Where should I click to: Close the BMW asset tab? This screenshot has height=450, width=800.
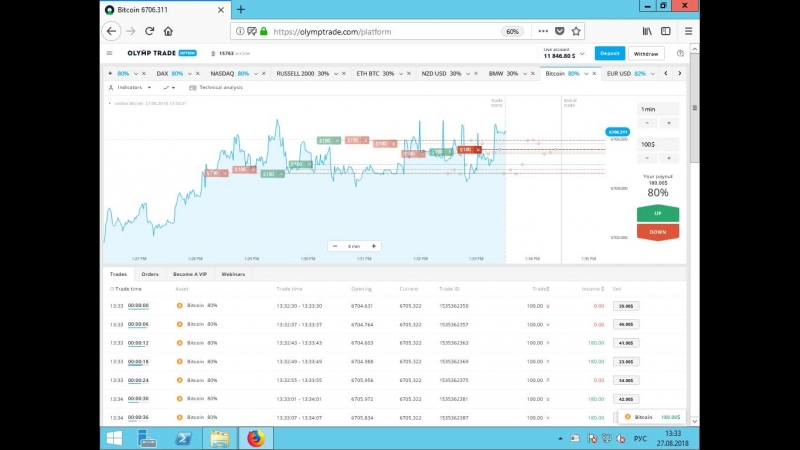click(533, 73)
